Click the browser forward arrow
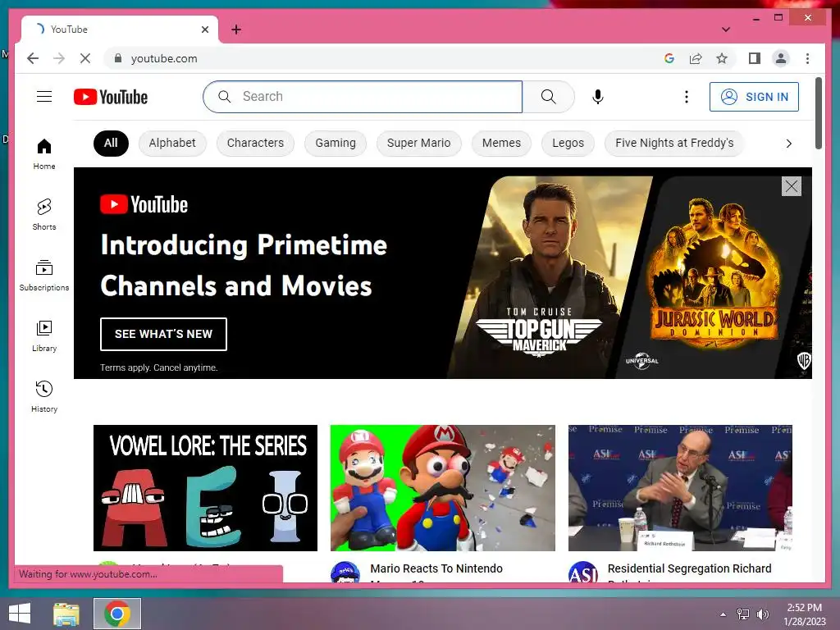 pos(59,58)
